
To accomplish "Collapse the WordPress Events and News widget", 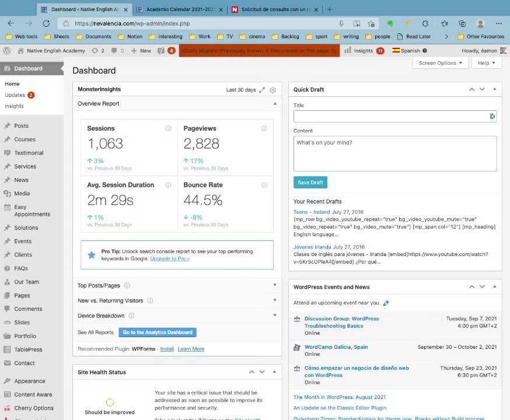I will point(494,287).
